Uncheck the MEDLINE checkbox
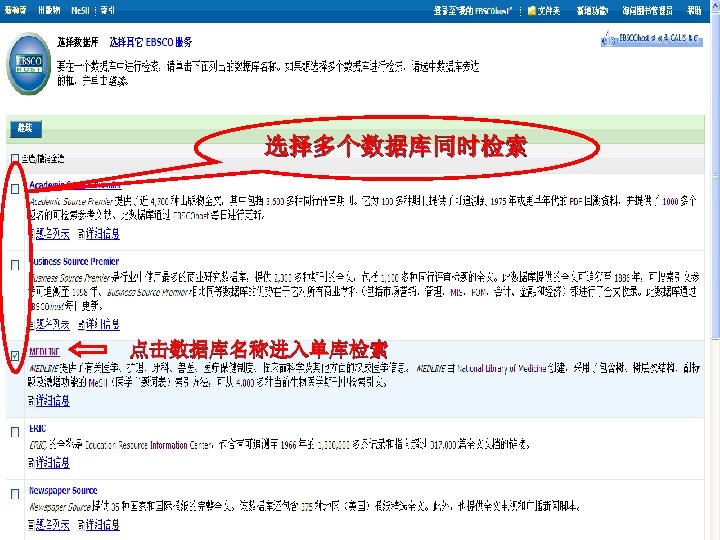 coord(15,355)
